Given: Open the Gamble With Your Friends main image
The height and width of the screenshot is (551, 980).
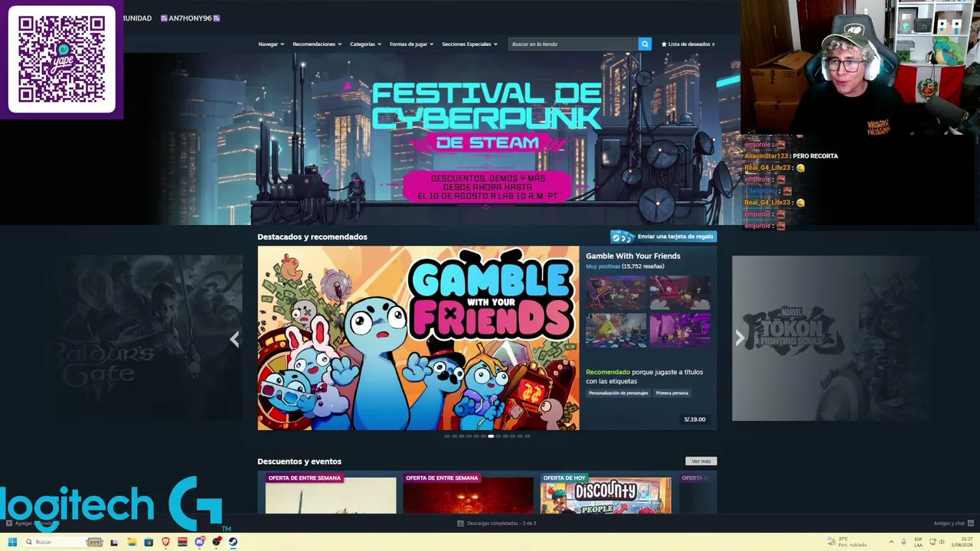Looking at the screenshot, I should point(418,338).
